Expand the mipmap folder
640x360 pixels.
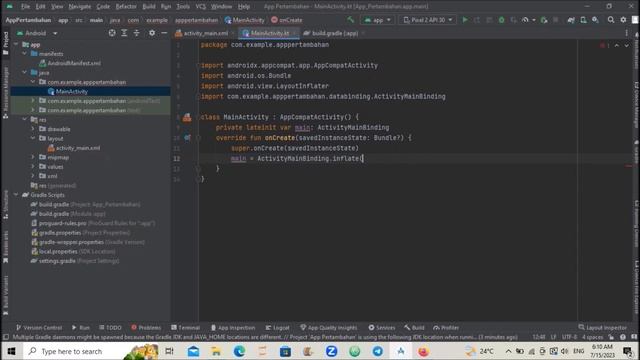pos(33,157)
